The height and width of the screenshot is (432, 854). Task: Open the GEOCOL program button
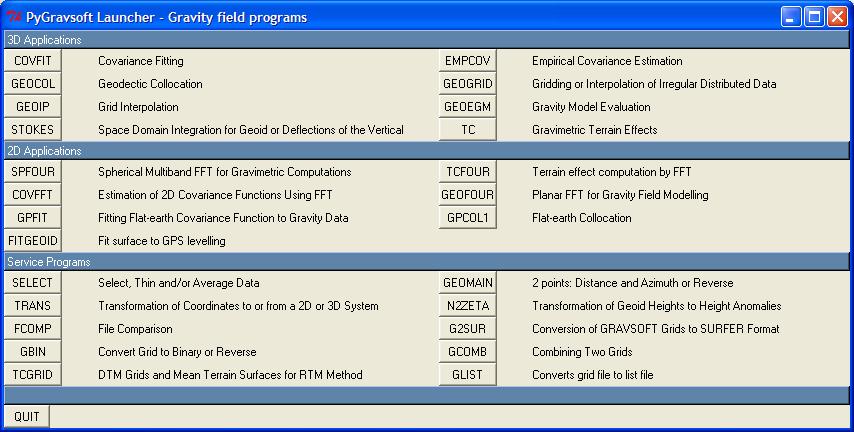(x=33, y=84)
